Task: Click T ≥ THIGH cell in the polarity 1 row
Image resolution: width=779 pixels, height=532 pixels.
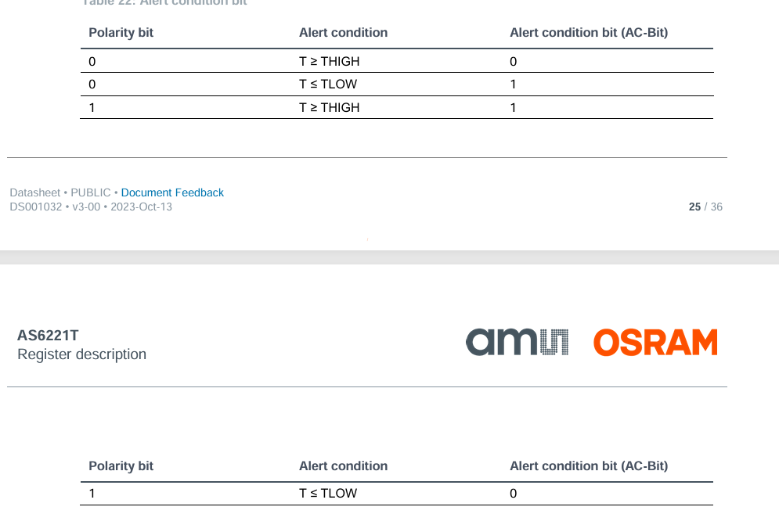Action: pyautogui.click(x=329, y=107)
